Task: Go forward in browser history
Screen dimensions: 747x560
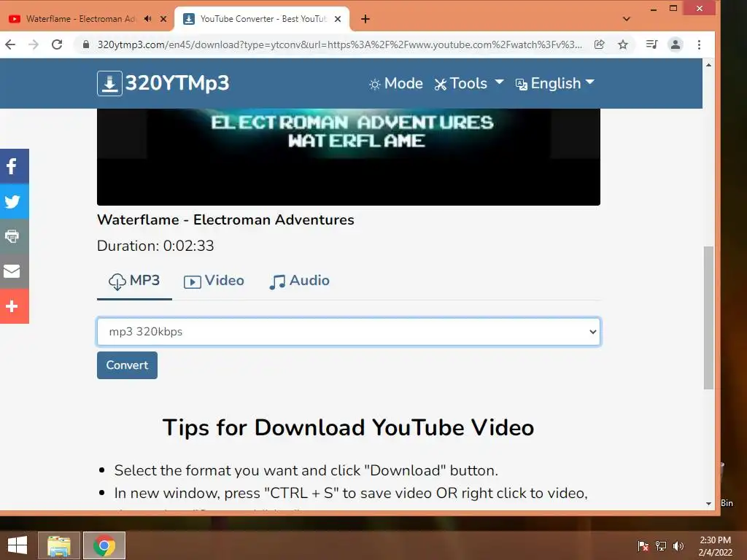Action: pyautogui.click(x=34, y=44)
